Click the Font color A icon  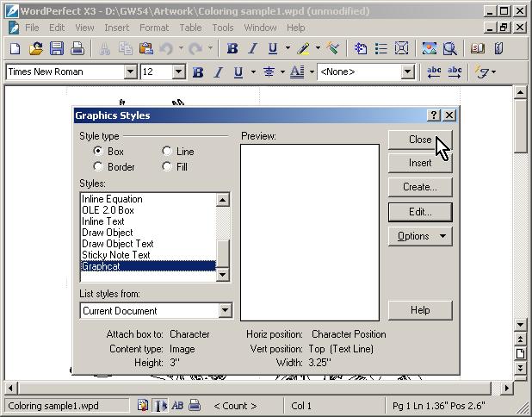pos(297,72)
